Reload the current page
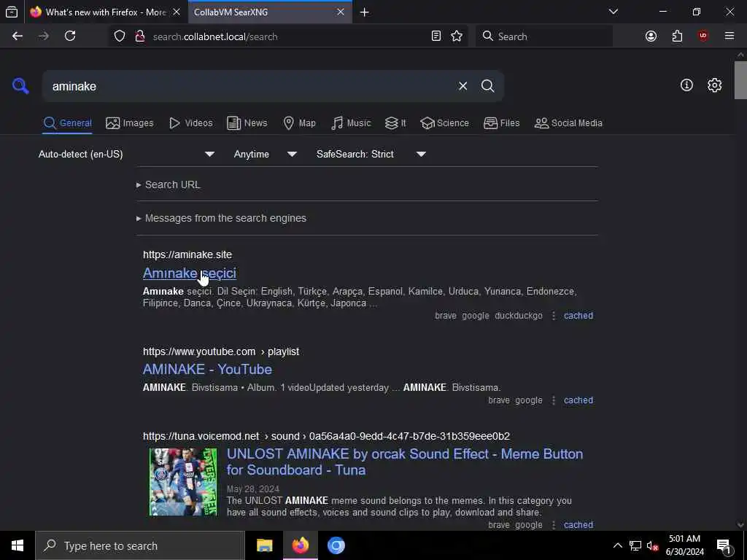The height and width of the screenshot is (560, 747). coord(70,36)
